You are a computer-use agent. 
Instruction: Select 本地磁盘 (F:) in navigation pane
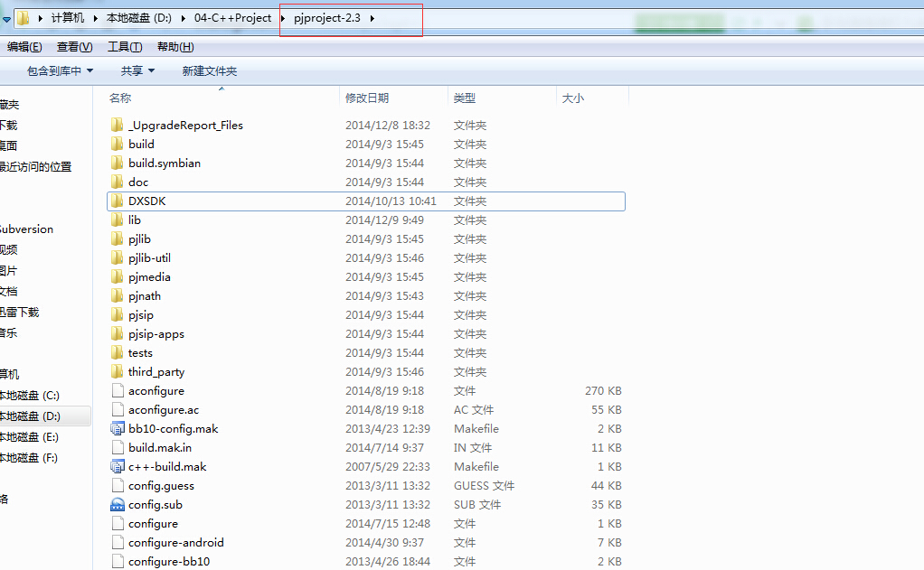[x=29, y=457]
